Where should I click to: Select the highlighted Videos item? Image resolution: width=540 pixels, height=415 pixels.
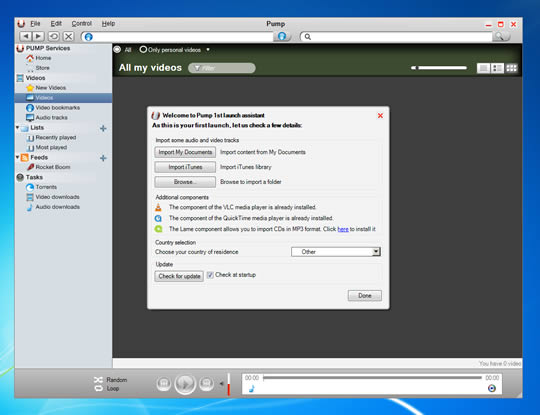click(x=63, y=98)
